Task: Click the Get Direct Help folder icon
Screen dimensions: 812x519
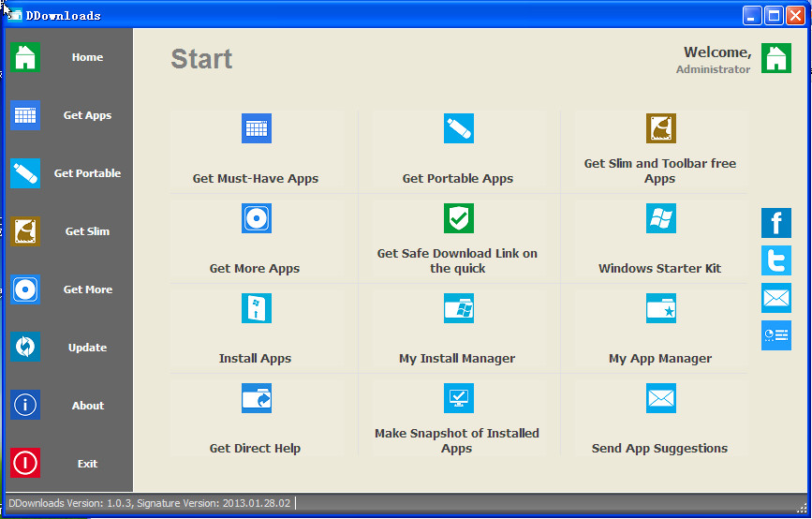Action: point(257,398)
